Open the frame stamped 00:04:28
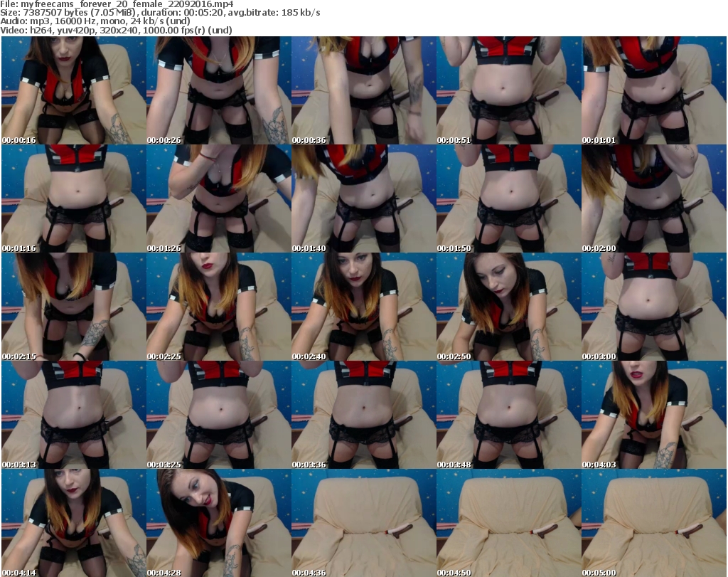The width and height of the screenshot is (728, 577). coord(218,523)
